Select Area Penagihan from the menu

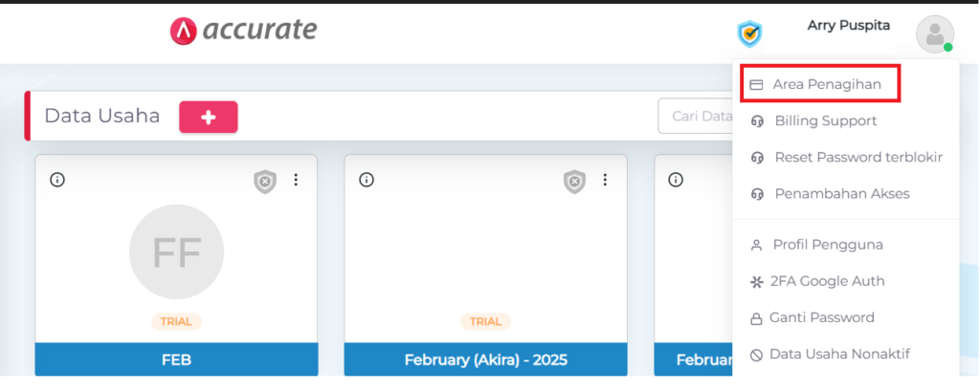pos(826,85)
